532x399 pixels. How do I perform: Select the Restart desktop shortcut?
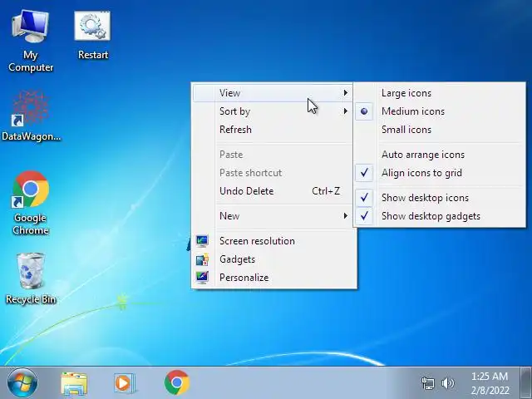(x=92, y=35)
